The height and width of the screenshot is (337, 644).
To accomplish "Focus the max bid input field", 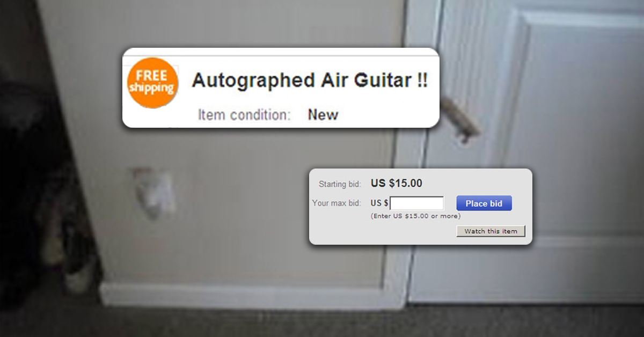I will pyautogui.click(x=417, y=203).
